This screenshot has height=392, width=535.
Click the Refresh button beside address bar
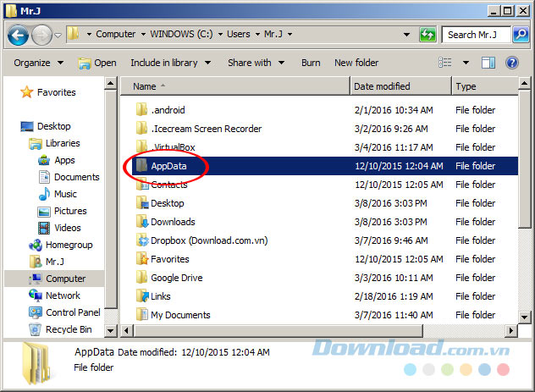coord(427,35)
